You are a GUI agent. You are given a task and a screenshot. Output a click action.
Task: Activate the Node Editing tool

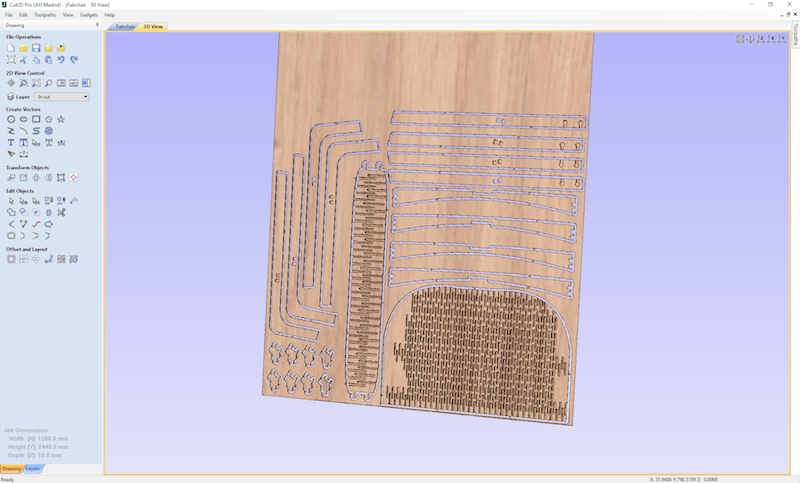(23, 201)
